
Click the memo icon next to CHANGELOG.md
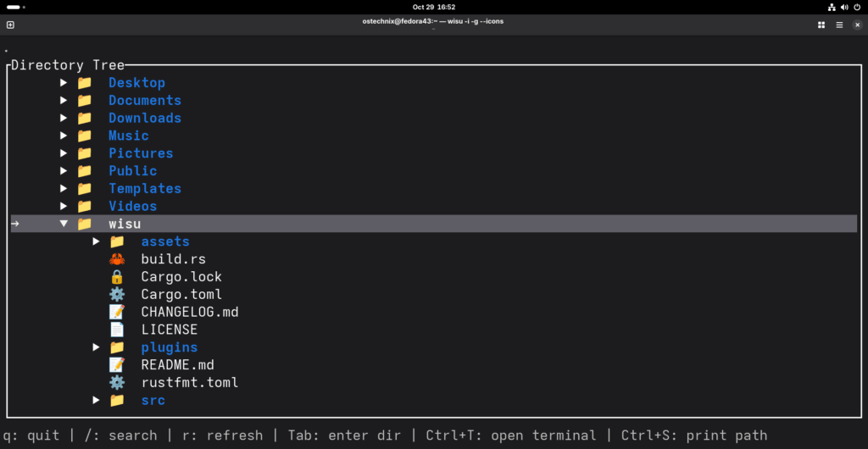117,312
